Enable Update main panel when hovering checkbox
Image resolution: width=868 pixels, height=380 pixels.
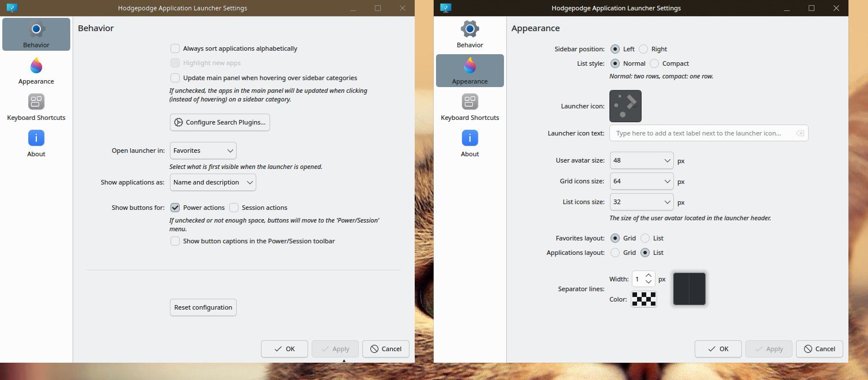pos(175,78)
